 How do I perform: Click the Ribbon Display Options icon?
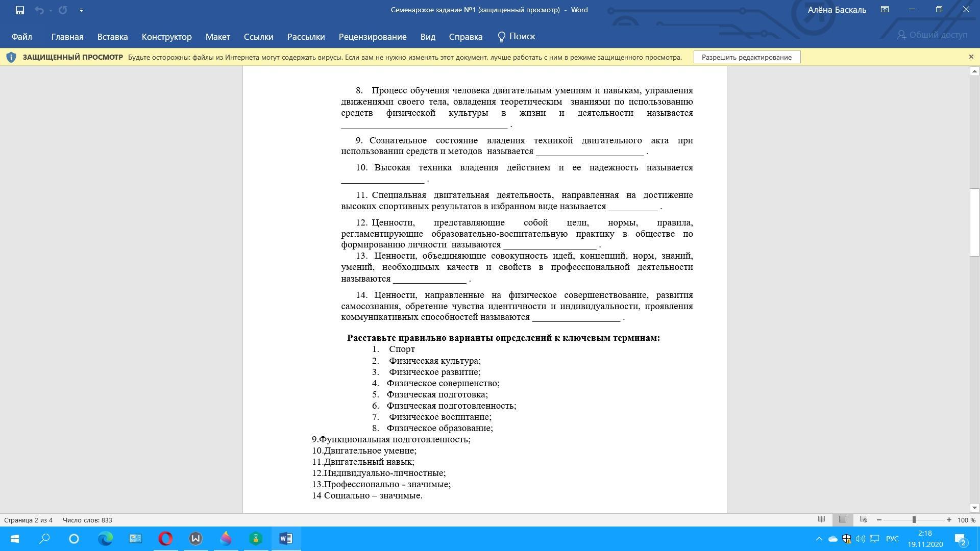pyautogui.click(x=885, y=10)
